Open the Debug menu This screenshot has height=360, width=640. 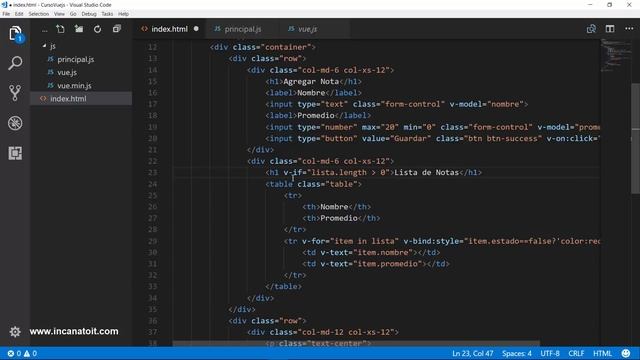pyautogui.click(x=89, y=14)
